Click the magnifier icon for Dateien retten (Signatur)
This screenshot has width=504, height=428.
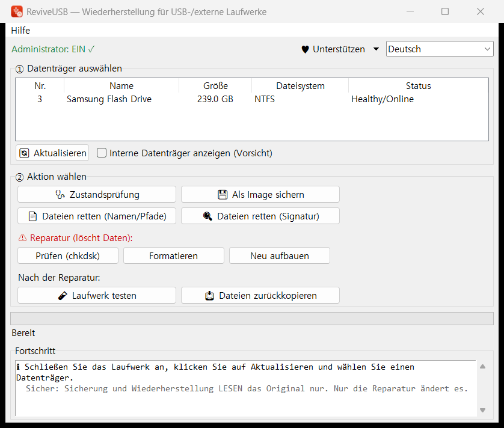(x=207, y=216)
